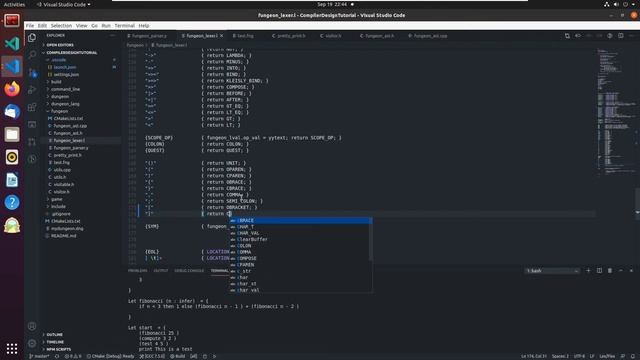Screen dimensions: 640x360
Task: Select the GCC kit in status bar
Action: click(152, 356)
